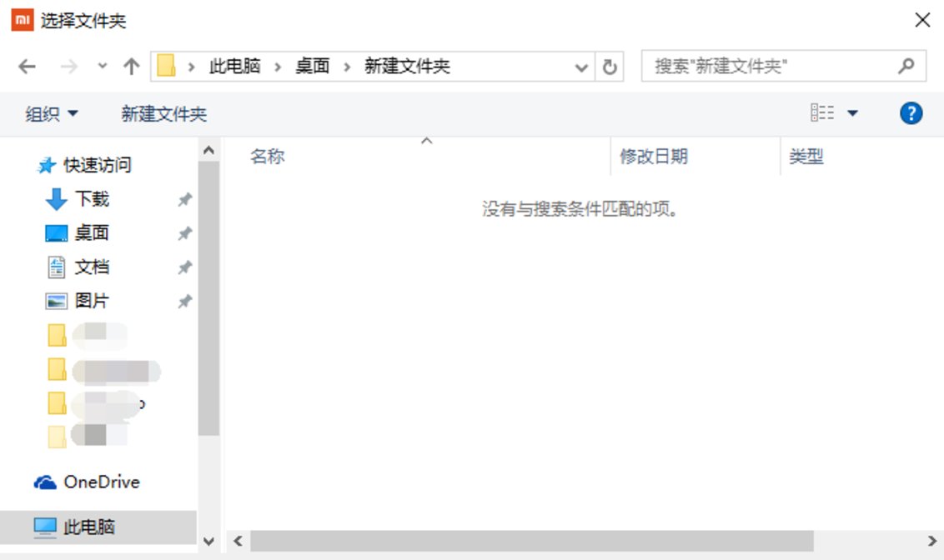The width and height of the screenshot is (944, 560).
Task: Unpin the Pictures quick access item
Action: click(x=183, y=302)
